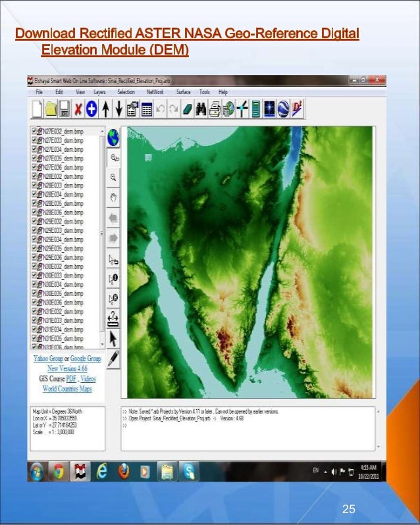Click the undo arrow icon
The width and height of the screenshot is (420, 525).
pyautogui.click(x=161, y=109)
